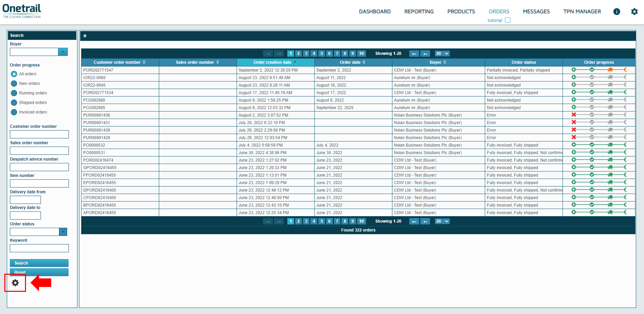Image resolution: width=644 pixels, height=314 pixels.
Task: Click the gear icon below the Reset button
Action: pos(15,283)
